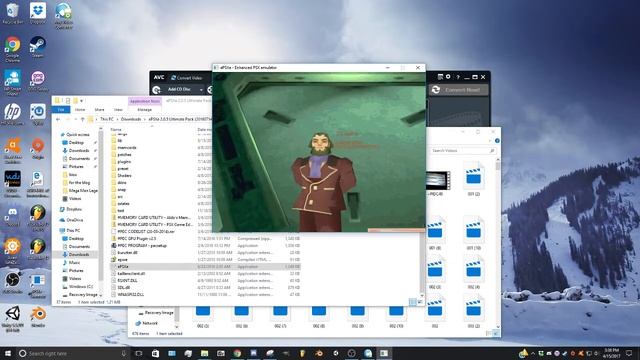This screenshot has height=360, width=640.
Task: Click the Up arrow in the ePSXe folder window
Action: pyautogui.click(x=82, y=119)
